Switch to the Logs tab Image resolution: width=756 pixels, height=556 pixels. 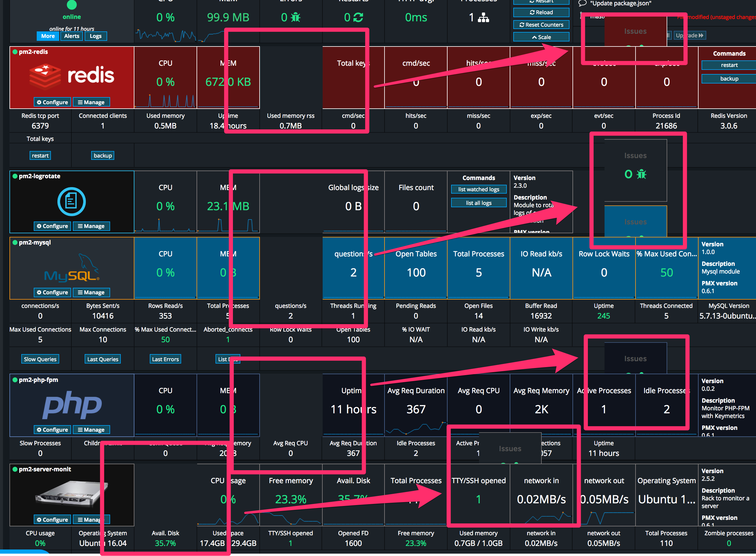click(96, 36)
